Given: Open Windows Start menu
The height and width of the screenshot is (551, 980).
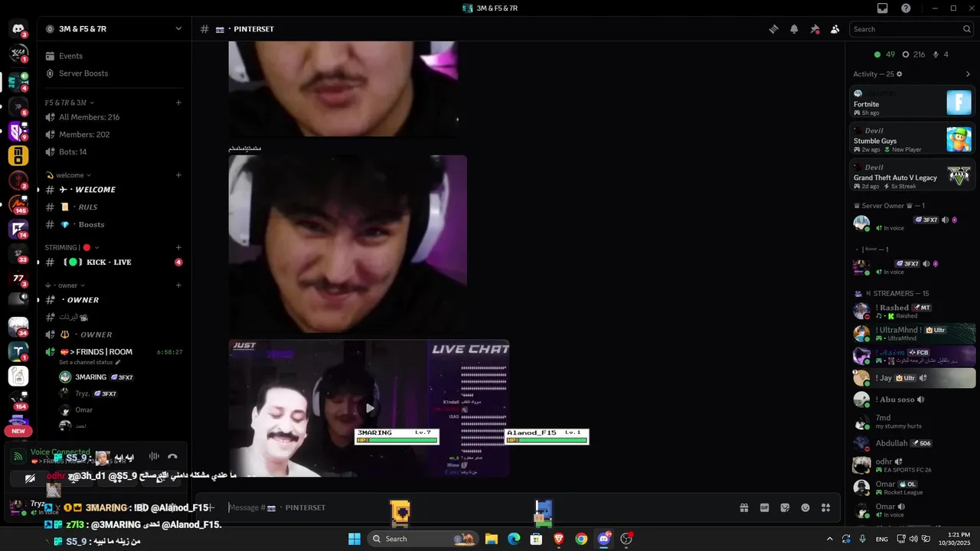Looking at the screenshot, I should [354, 539].
